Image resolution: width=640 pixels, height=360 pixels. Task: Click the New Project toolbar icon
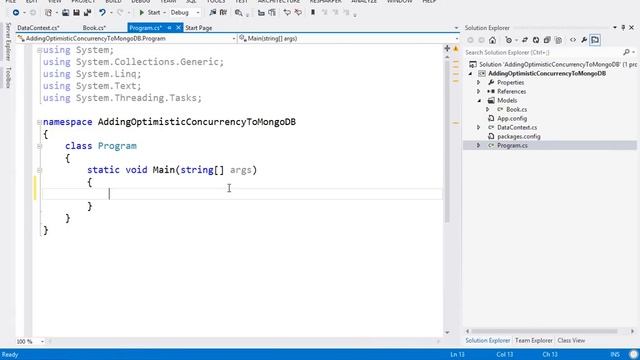click(49, 13)
